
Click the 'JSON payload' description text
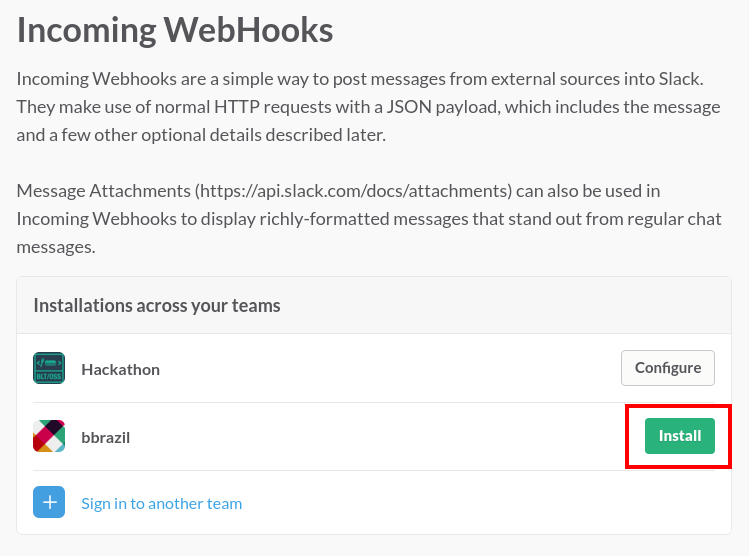442,107
